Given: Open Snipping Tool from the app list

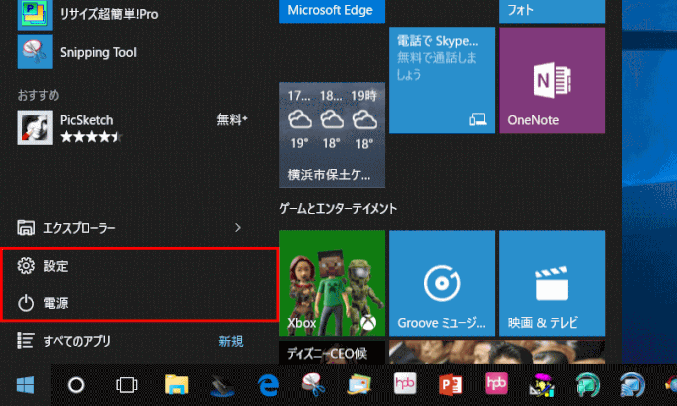Looking at the screenshot, I should coord(98,52).
